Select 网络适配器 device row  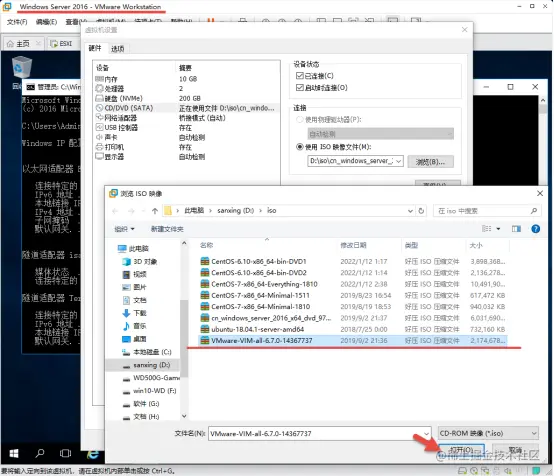pos(187,118)
